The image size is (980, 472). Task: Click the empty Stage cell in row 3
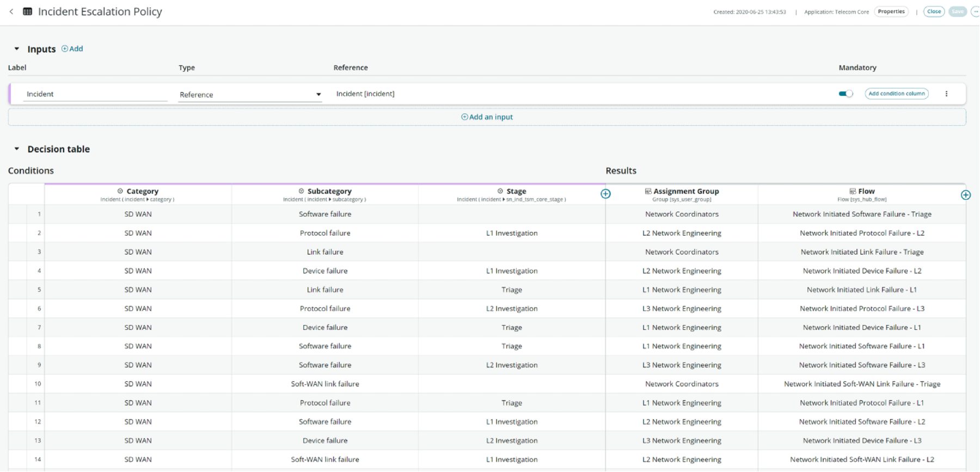(x=512, y=252)
